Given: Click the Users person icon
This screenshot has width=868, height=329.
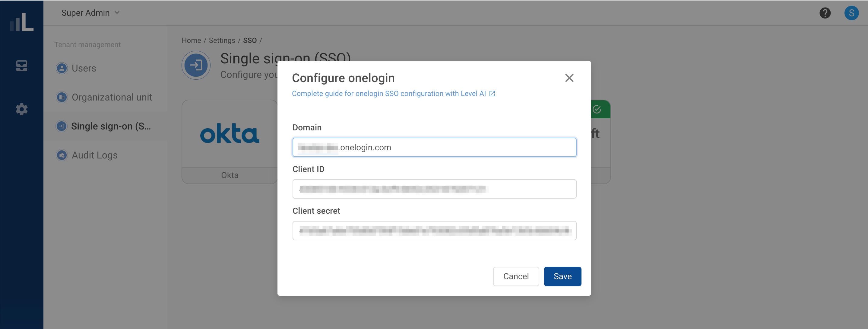Looking at the screenshot, I should (62, 68).
